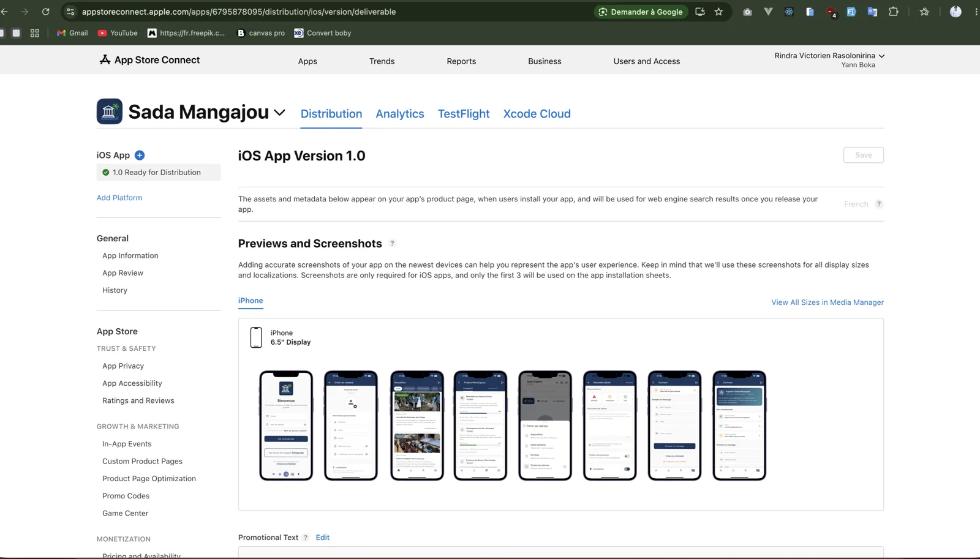980x559 pixels.
Task: Open the Créer un compte screenshot thumbnail
Action: 351,426
